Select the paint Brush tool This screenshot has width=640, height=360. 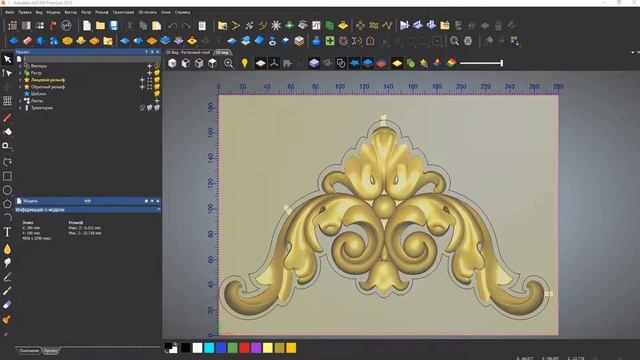[x=7, y=291]
